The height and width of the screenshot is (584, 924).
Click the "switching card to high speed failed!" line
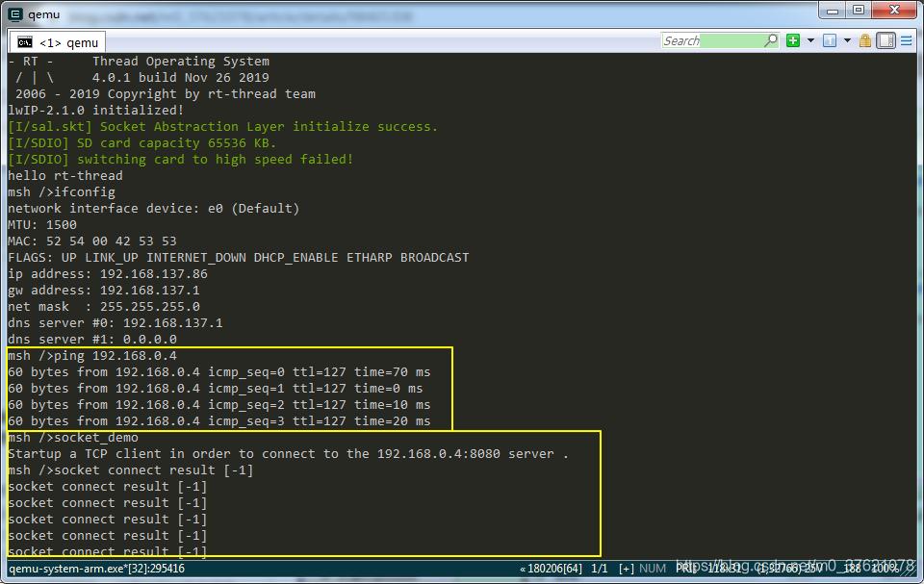click(x=215, y=159)
